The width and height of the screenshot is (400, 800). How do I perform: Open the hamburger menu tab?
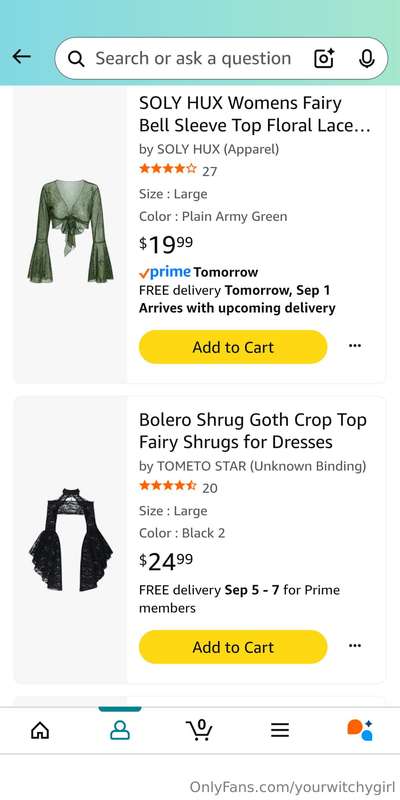280,731
